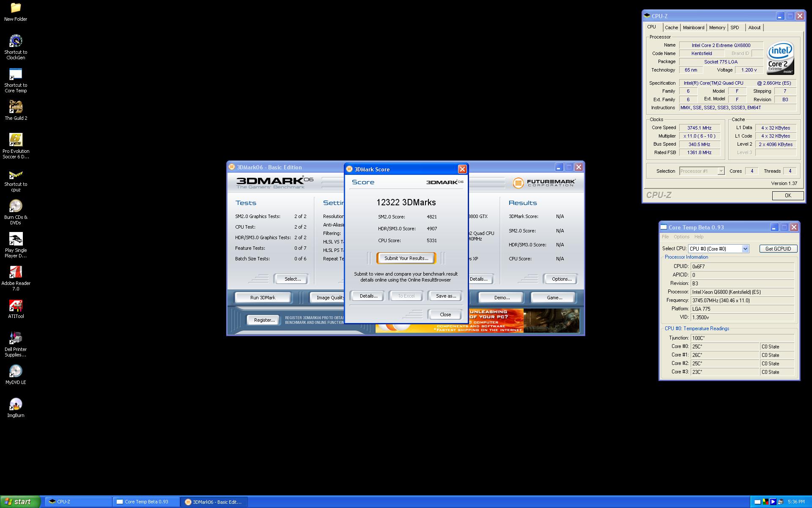This screenshot has height=508, width=812.
Task: Launch ATITool desktop icon
Action: coord(16,309)
